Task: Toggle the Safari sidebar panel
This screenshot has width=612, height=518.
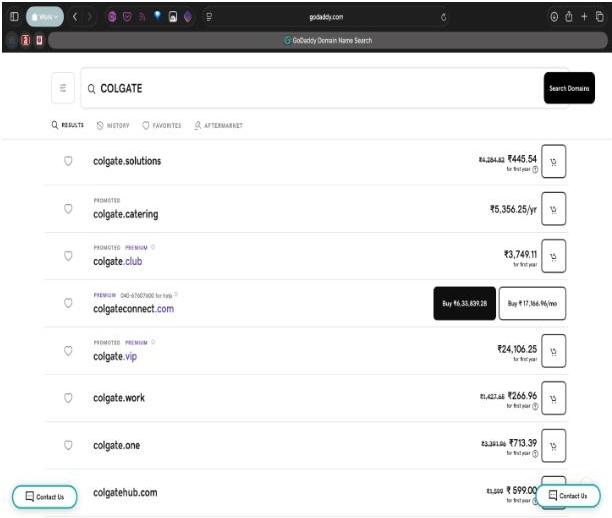Action: click(x=14, y=17)
